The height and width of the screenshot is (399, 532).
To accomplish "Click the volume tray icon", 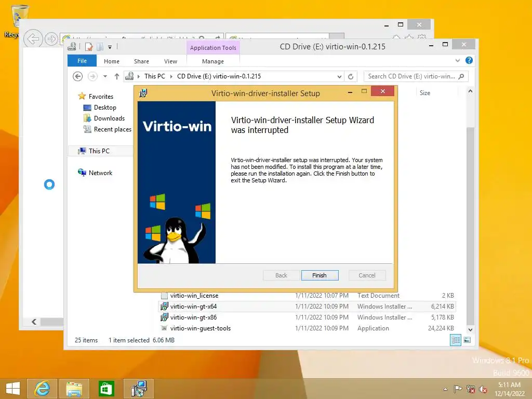I will 483,389.
